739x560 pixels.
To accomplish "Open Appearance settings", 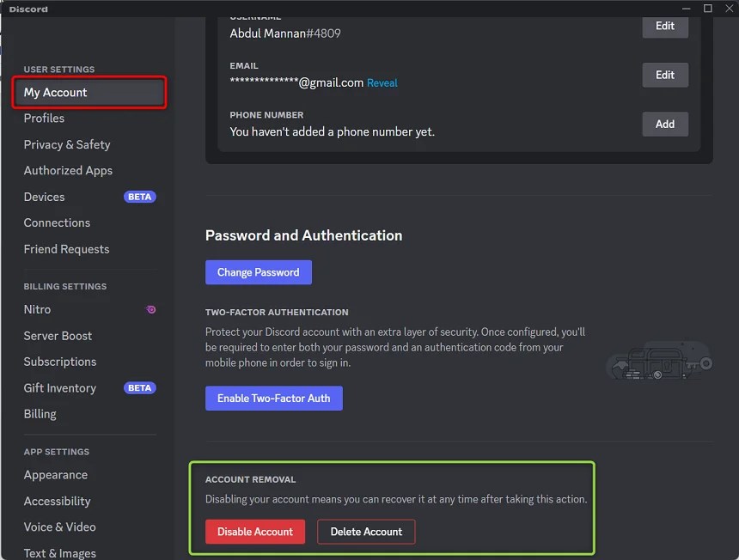I will click(55, 474).
